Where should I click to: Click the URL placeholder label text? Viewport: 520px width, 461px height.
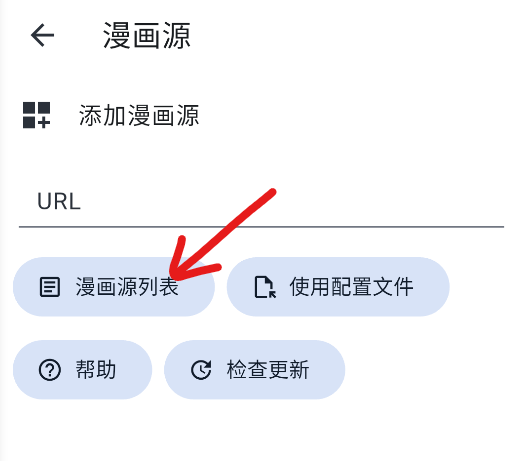click(x=59, y=202)
